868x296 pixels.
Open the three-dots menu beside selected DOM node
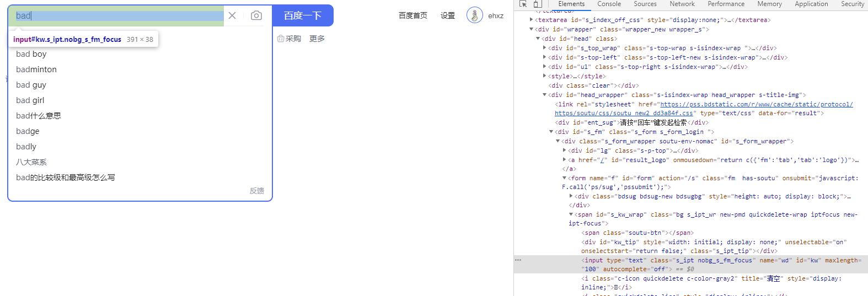(x=518, y=260)
